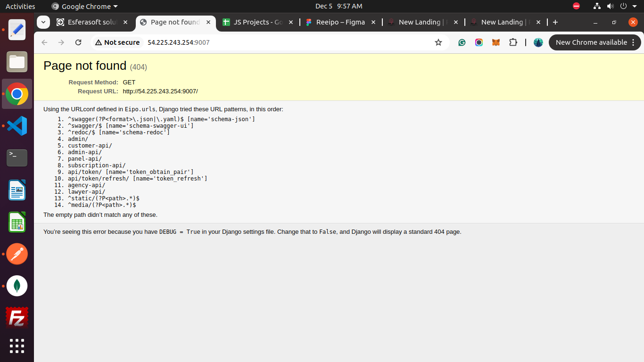
Task: Click the Not secure site info chip
Action: tap(117, 42)
